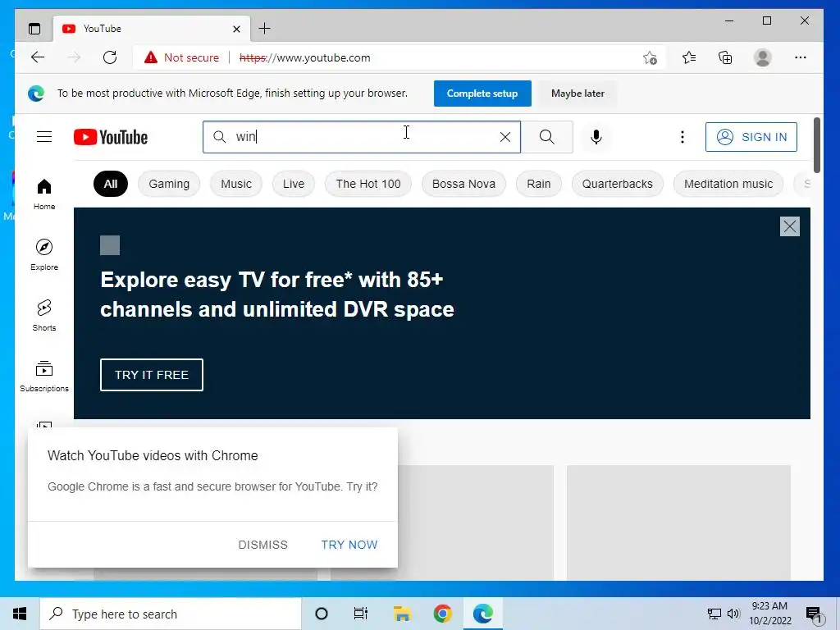
Task: Start voice search with microphone icon
Action: [596, 137]
